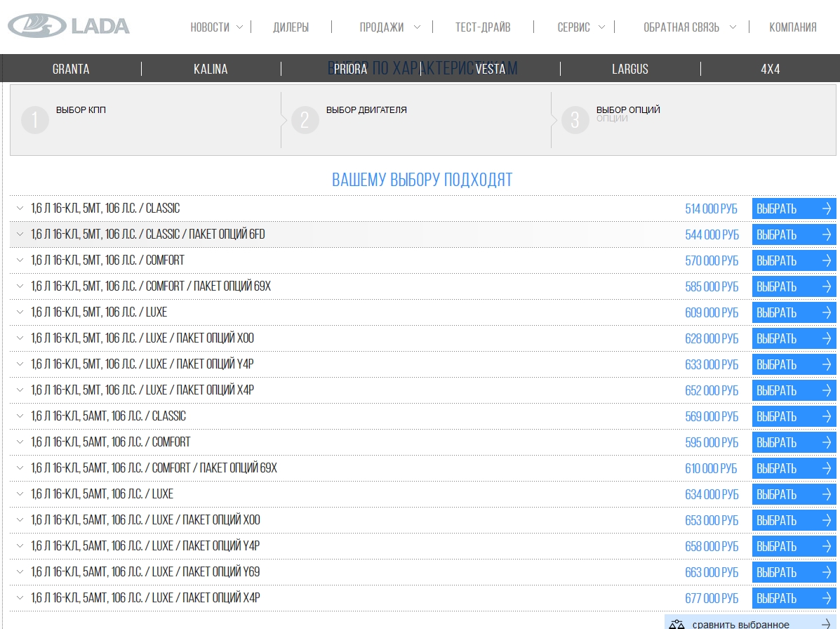Switch to the Granta model tab
This screenshot has height=629, width=840.
point(71,69)
